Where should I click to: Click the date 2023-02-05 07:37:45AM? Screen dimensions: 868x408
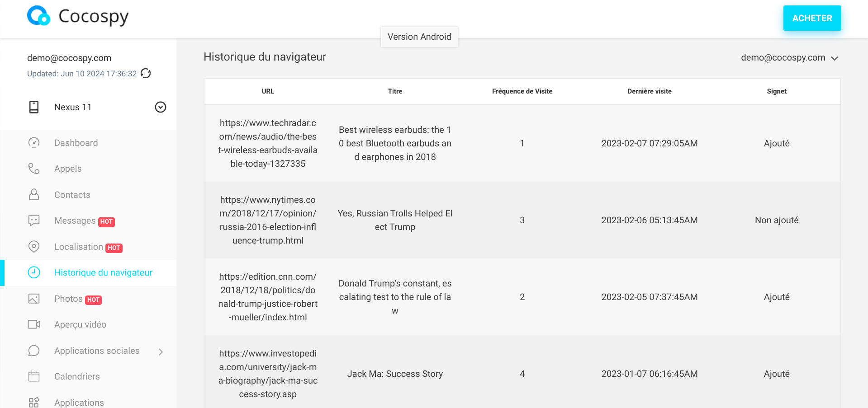point(650,297)
